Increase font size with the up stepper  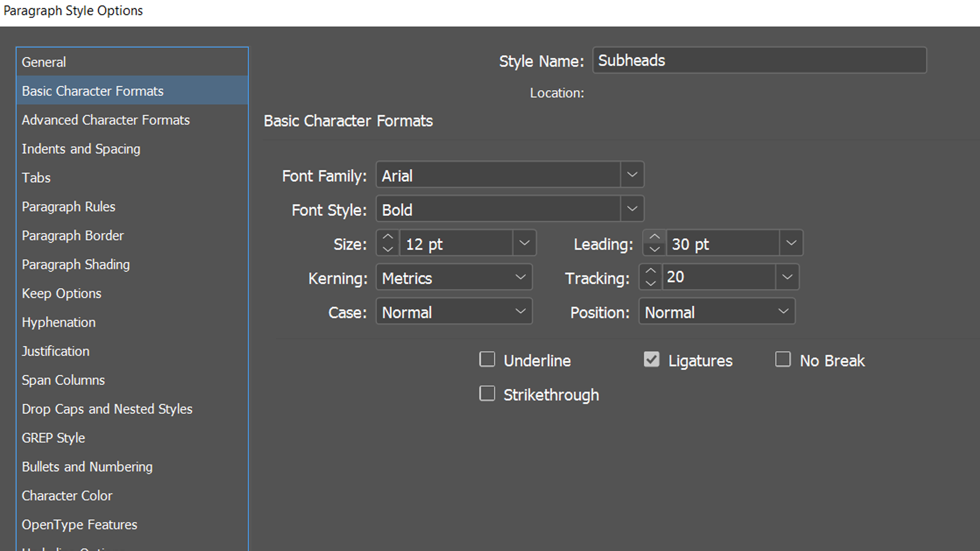387,238
